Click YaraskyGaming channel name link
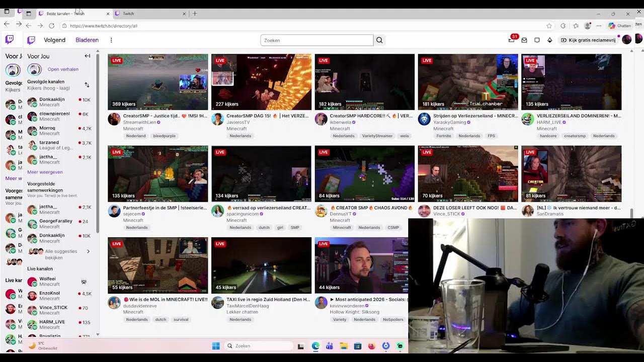Viewport: 644px width, 362px height. pyautogui.click(x=450, y=122)
